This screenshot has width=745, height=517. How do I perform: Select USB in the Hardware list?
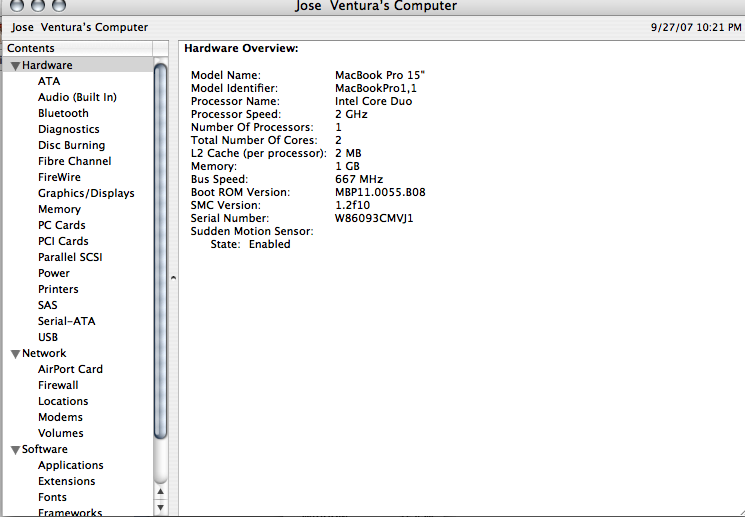48,337
